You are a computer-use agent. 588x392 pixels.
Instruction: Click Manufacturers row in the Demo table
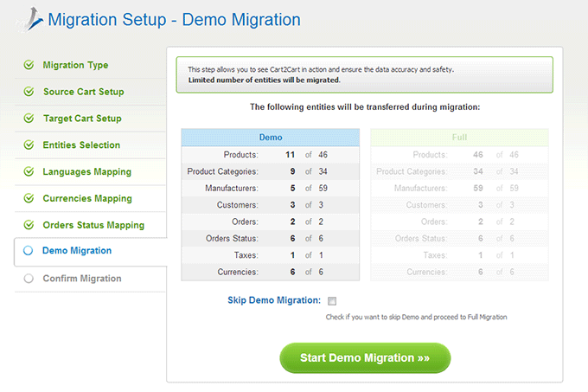click(x=271, y=188)
